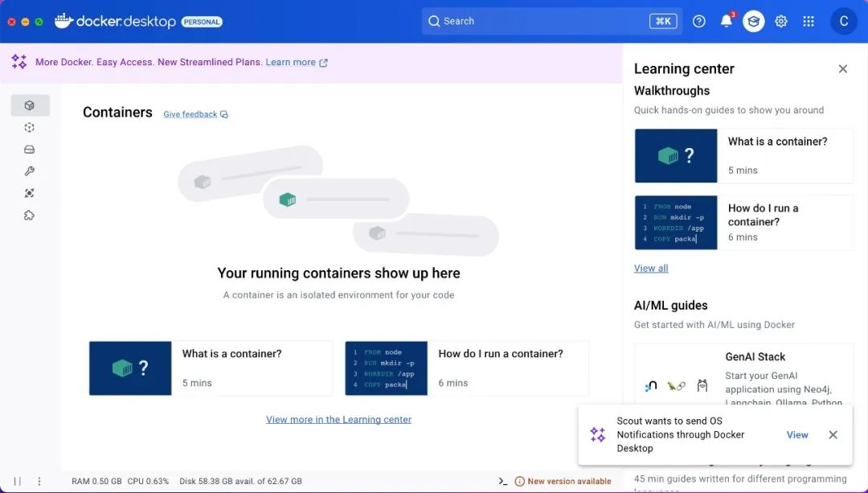The height and width of the screenshot is (493, 868).
Task: Click RAM 0.50 GB status text
Action: point(96,482)
